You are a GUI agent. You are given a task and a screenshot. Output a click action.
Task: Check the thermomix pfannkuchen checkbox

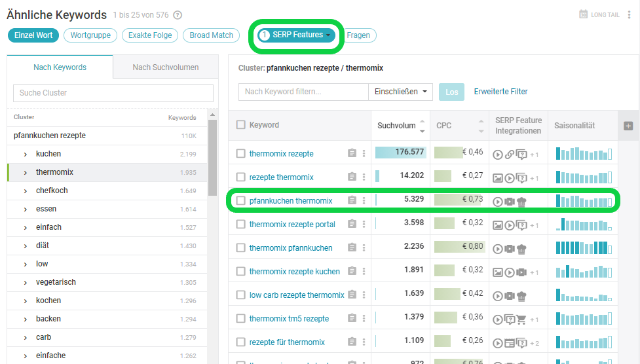pos(241,247)
